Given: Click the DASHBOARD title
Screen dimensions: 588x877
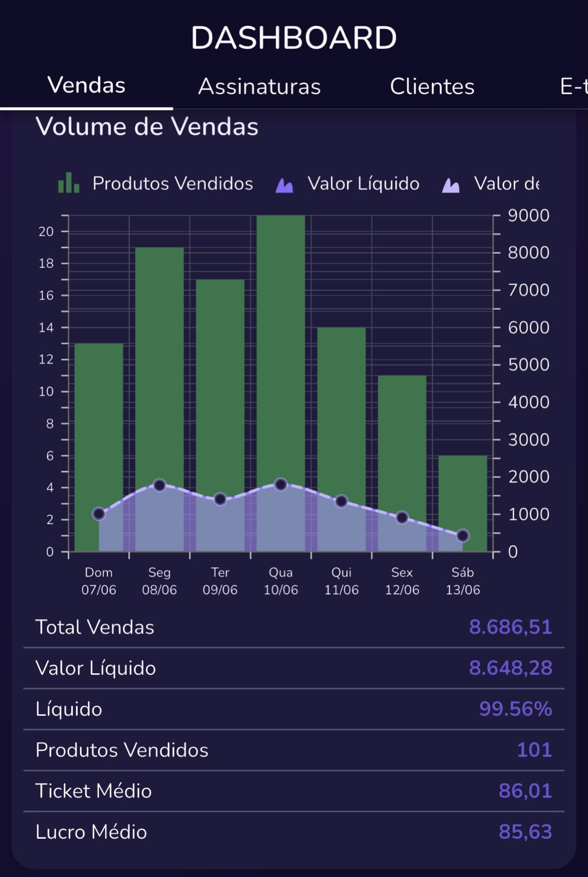Looking at the screenshot, I should pos(294,38).
